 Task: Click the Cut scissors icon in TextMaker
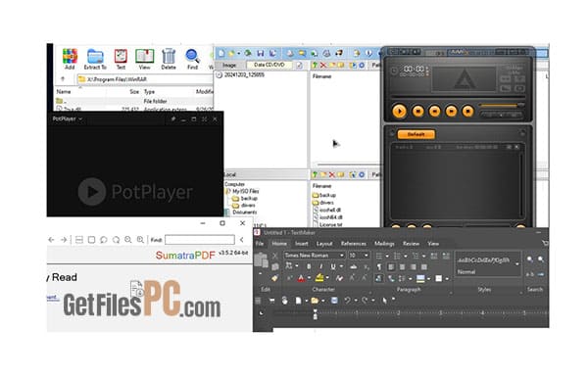point(274,256)
